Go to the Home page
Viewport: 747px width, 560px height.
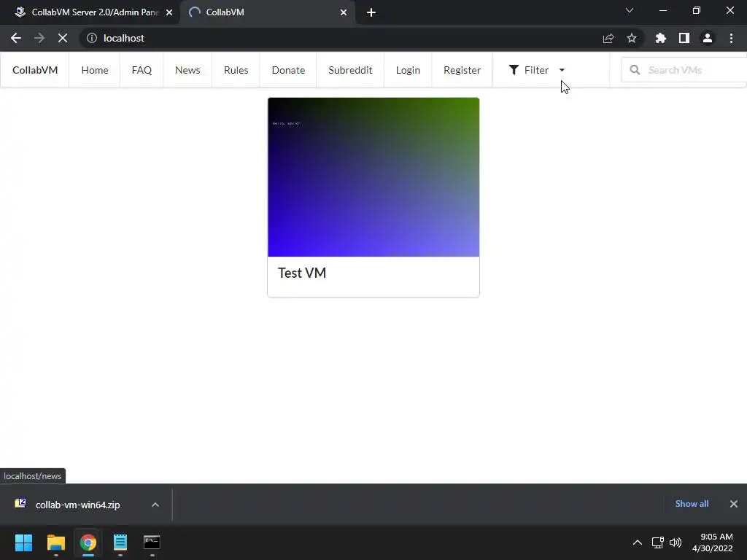pyautogui.click(x=95, y=70)
